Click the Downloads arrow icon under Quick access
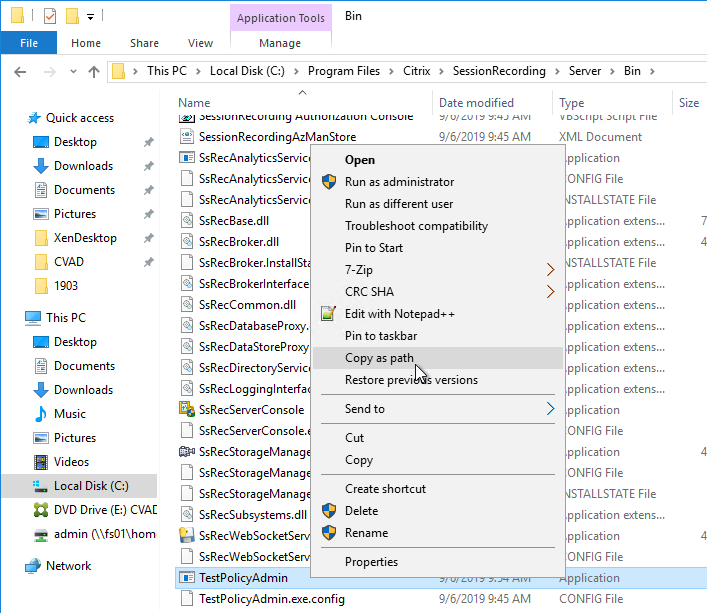The height and width of the screenshot is (613, 707). [x=41, y=166]
